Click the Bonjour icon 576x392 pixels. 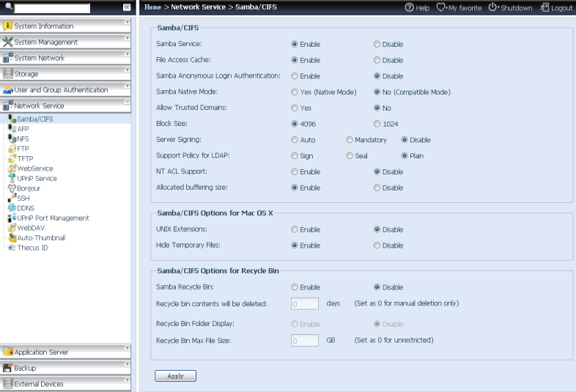point(12,188)
